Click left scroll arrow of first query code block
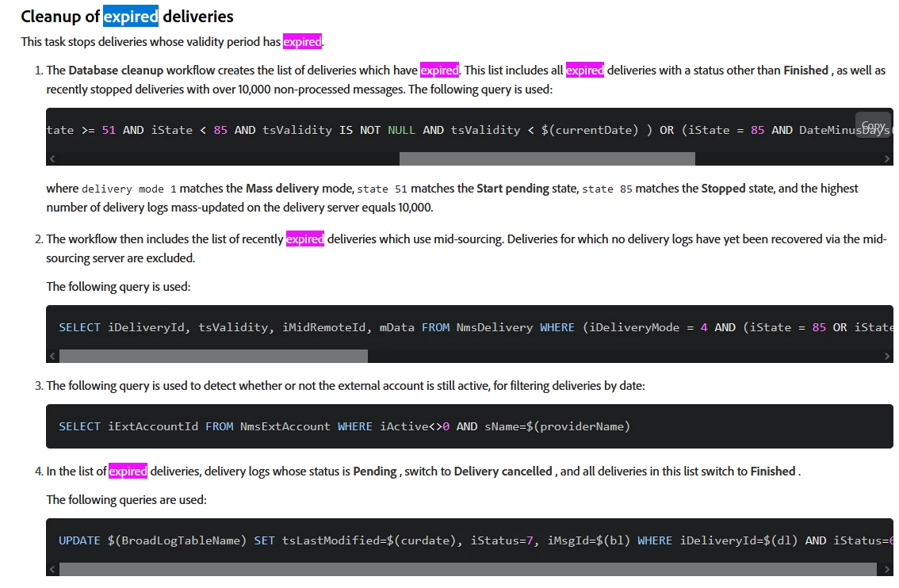Screen dimensions: 899x588 click(52, 158)
